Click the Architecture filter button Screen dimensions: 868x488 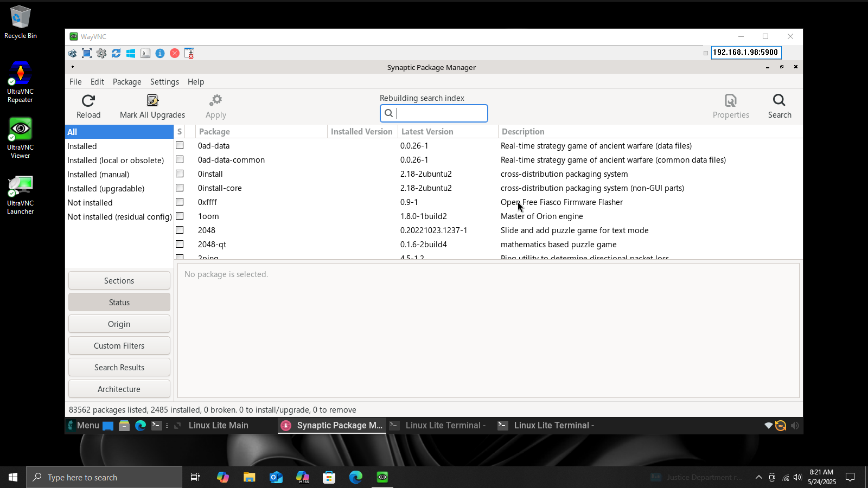click(x=119, y=389)
